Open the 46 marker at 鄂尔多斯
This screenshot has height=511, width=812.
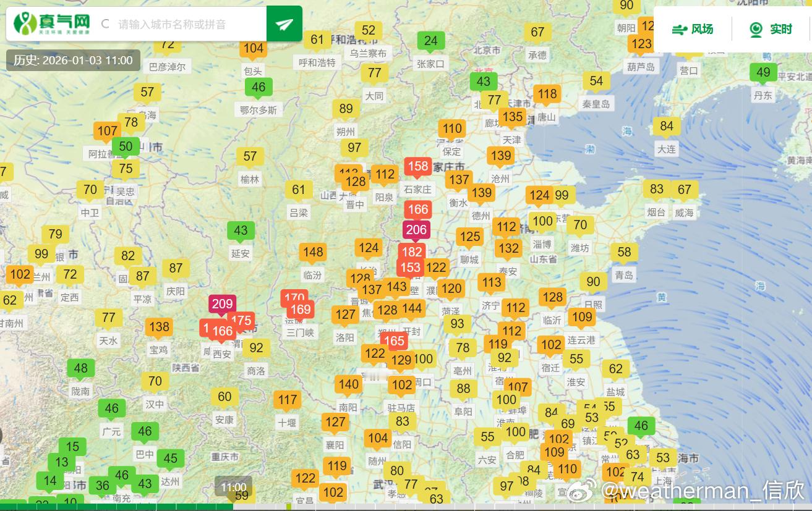click(259, 88)
